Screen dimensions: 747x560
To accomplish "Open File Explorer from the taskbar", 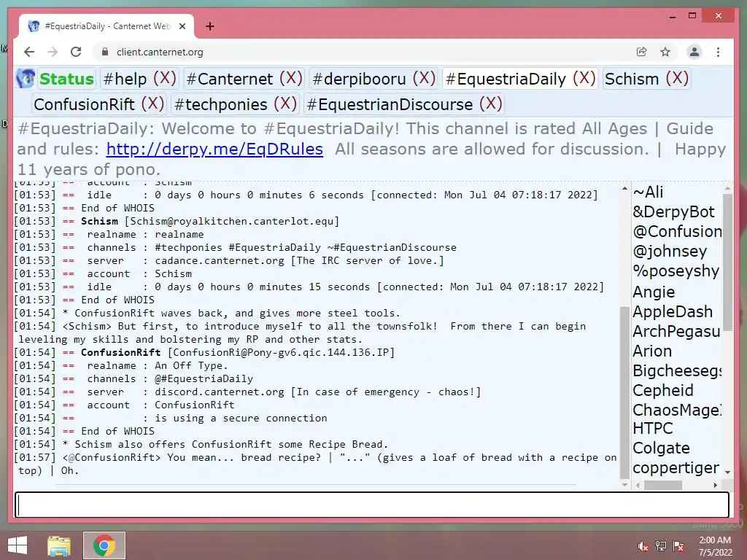I will coord(58,545).
